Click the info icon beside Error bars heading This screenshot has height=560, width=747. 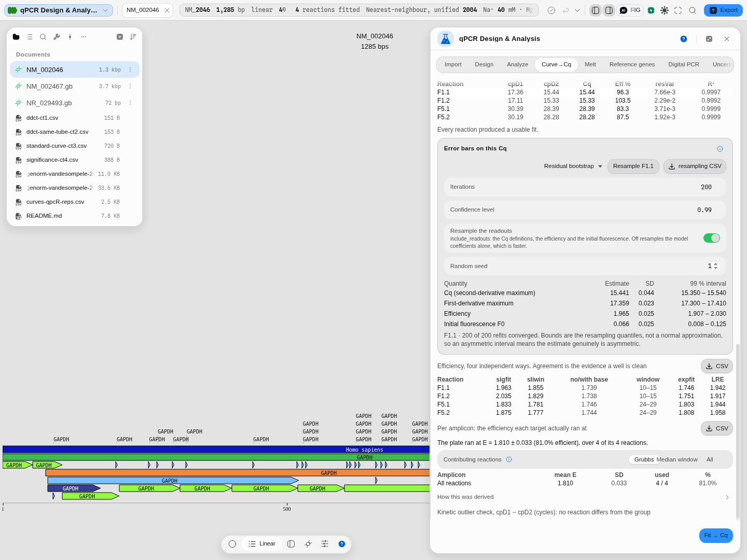click(x=720, y=149)
